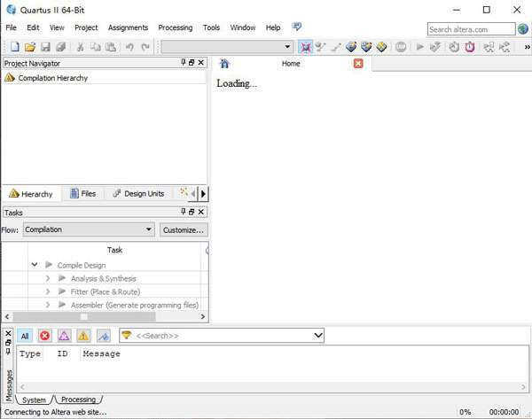Open the File menu
Viewport: 532px width, 419px height.
[x=11, y=27]
